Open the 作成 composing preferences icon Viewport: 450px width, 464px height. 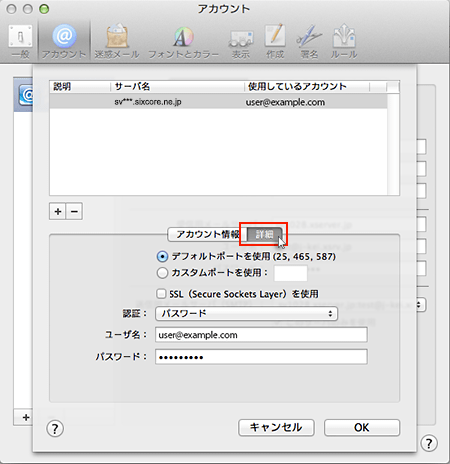[x=275, y=41]
